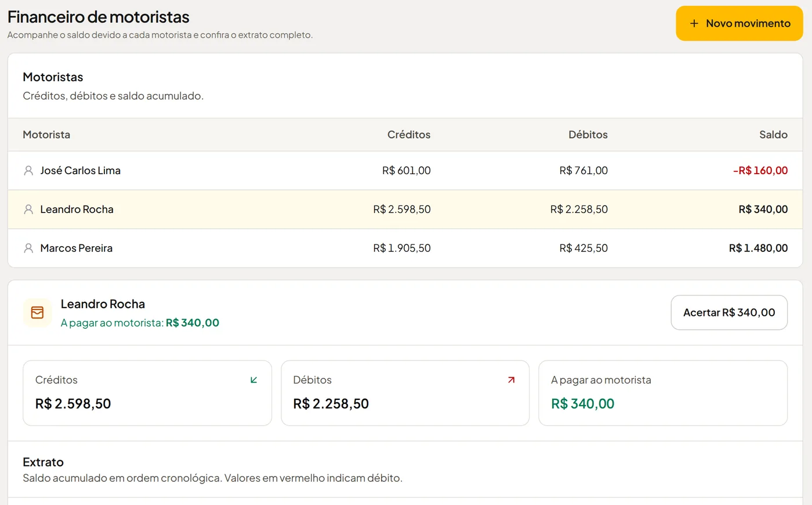Viewport: 812px width, 505px height.
Task: Select the José Carlos Lima driver row
Action: [x=405, y=171]
